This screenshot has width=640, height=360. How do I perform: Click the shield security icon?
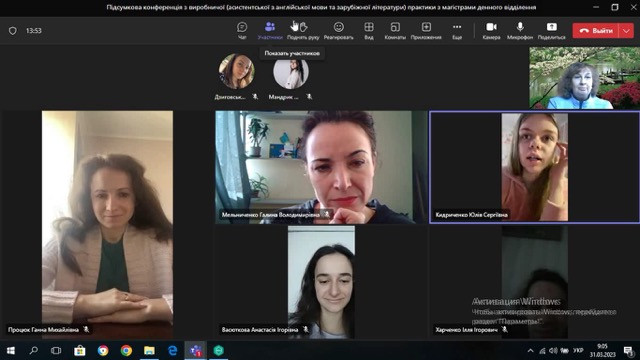coord(13,31)
